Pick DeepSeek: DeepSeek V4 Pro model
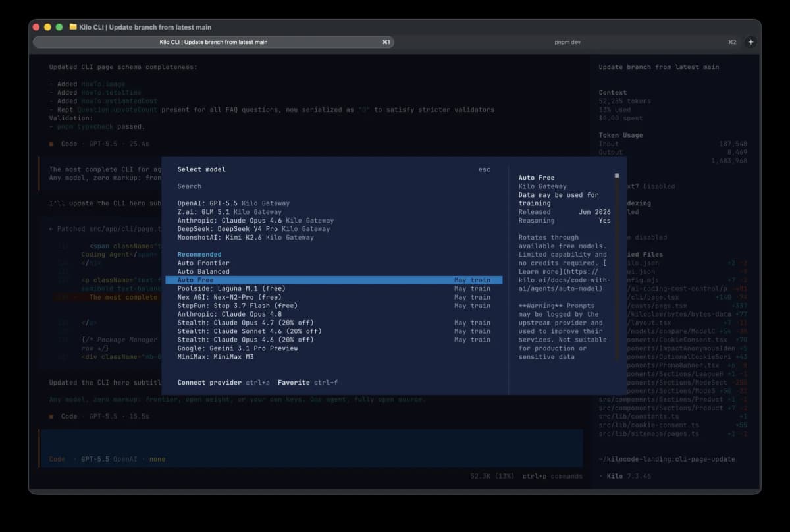 pyautogui.click(x=253, y=229)
